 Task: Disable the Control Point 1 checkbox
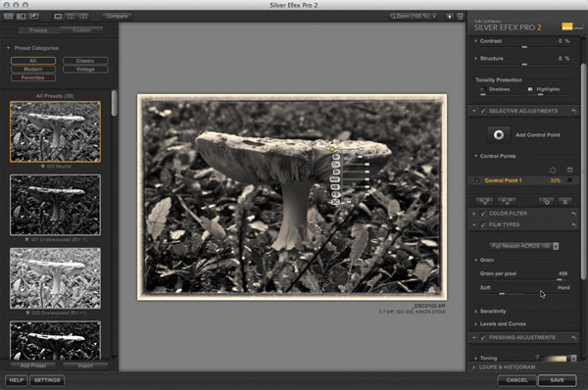coord(477,180)
